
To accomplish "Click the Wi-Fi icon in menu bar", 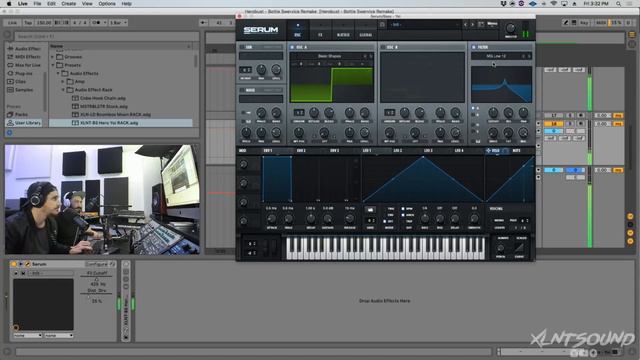I will tap(553, 4).
